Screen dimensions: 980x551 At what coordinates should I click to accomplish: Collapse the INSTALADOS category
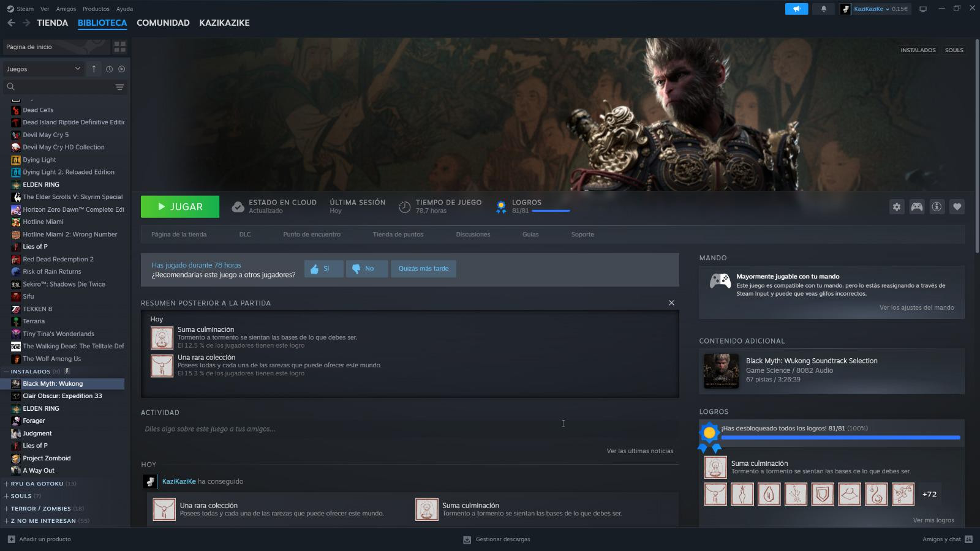(6, 372)
